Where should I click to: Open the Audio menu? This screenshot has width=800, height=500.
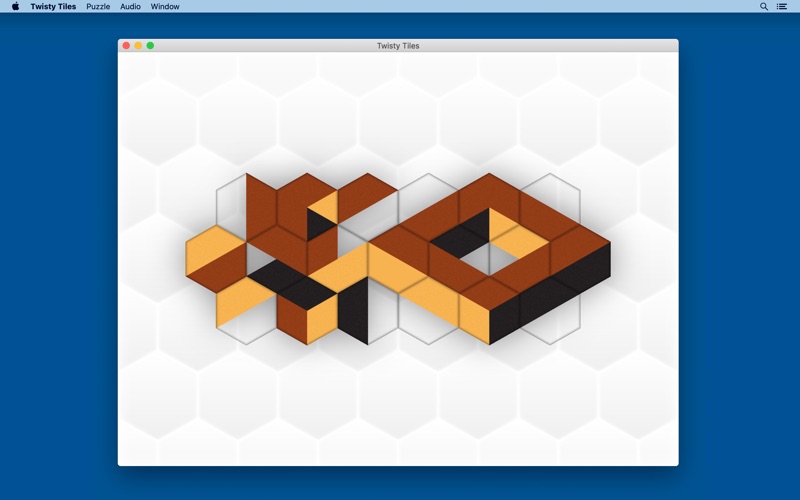[130, 6]
